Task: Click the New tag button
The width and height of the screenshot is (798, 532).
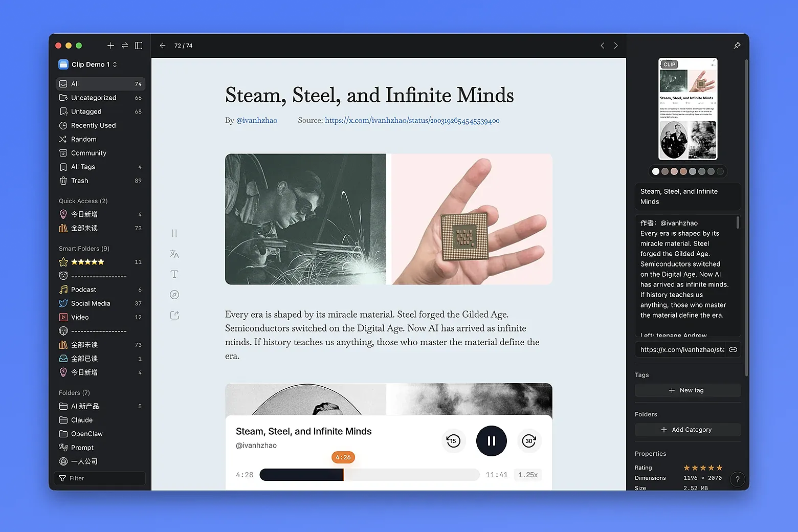Action: pyautogui.click(x=688, y=390)
